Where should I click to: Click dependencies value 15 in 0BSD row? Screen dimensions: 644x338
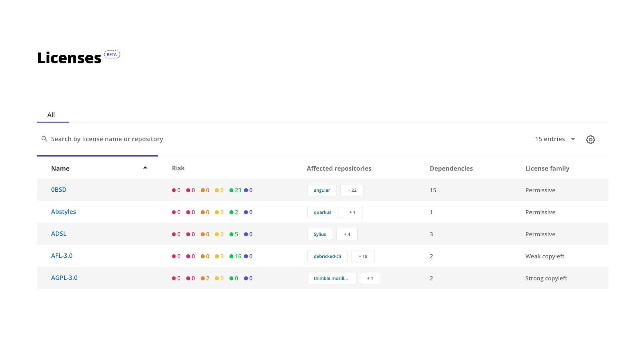pyautogui.click(x=433, y=190)
